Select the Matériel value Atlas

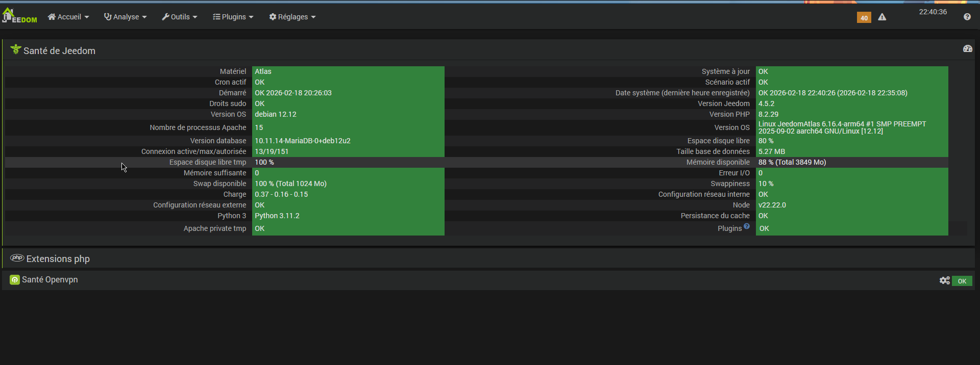(263, 71)
